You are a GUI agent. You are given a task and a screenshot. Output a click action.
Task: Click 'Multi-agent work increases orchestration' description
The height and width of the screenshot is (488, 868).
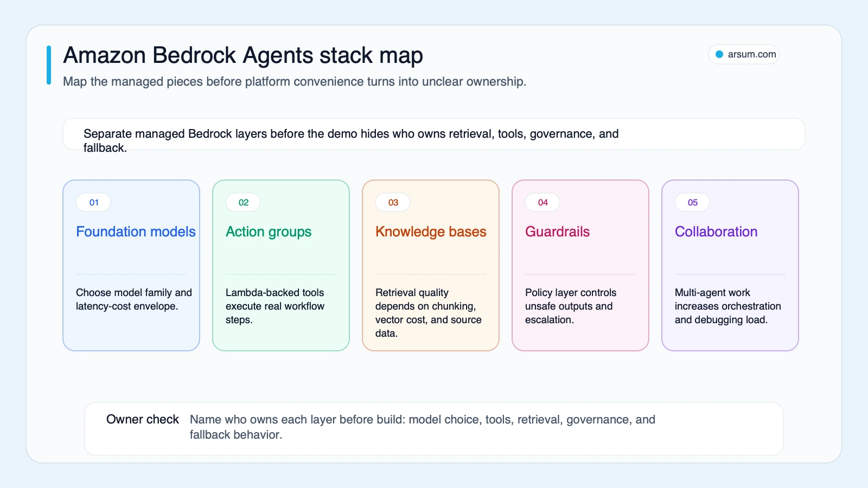[x=728, y=306]
